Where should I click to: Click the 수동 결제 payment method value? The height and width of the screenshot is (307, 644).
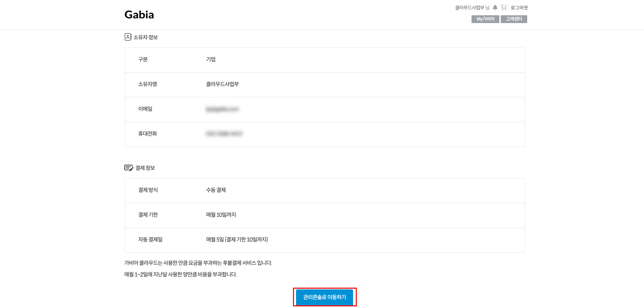pos(216,190)
